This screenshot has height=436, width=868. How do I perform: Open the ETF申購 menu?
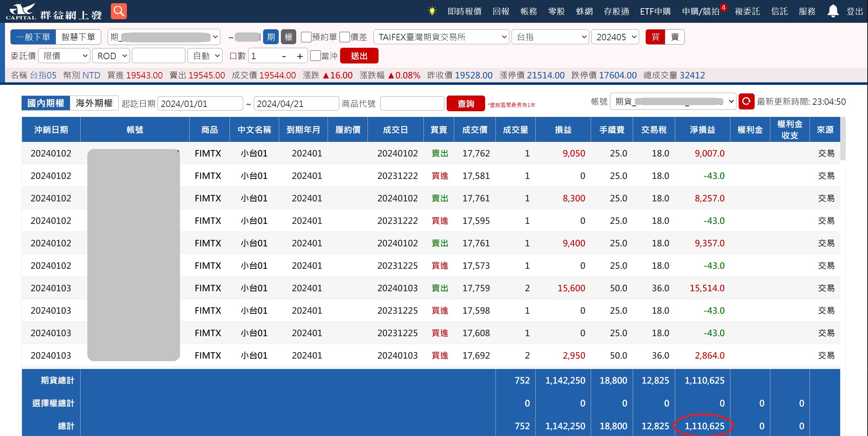(655, 11)
